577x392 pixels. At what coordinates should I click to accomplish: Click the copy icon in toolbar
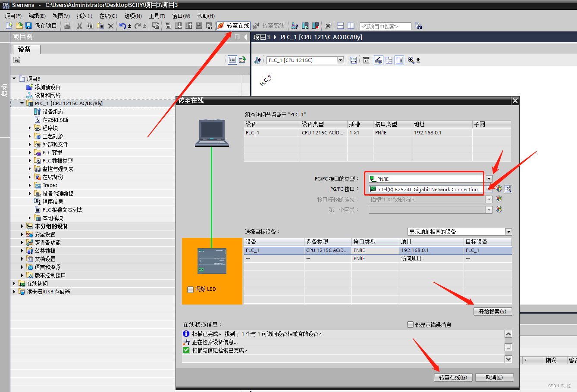(90, 26)
